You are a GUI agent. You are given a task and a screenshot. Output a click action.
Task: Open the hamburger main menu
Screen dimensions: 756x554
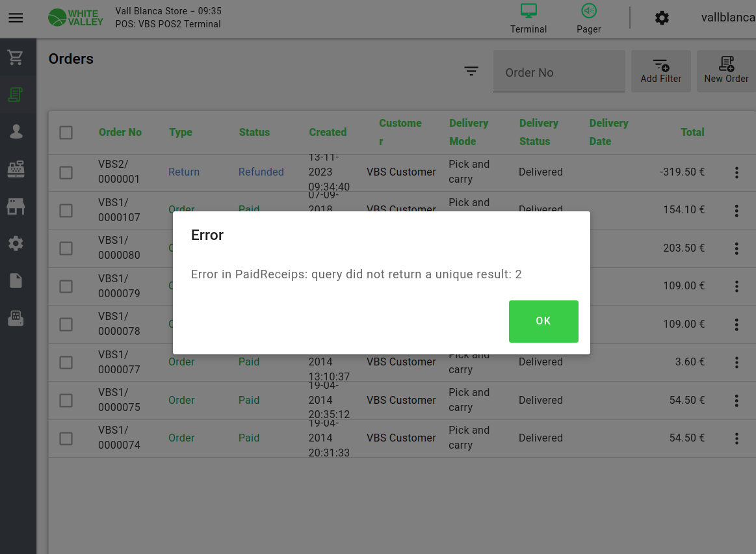[x=16, y=18]
